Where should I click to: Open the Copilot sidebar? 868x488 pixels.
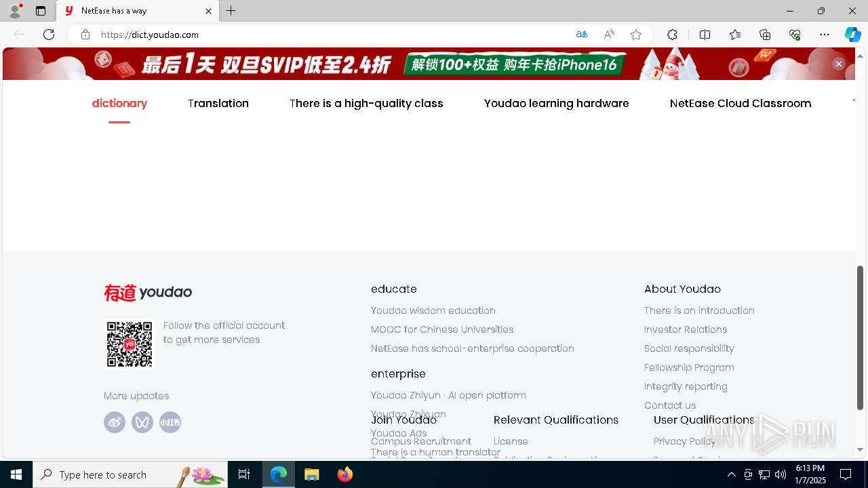[x=852, y=35]
